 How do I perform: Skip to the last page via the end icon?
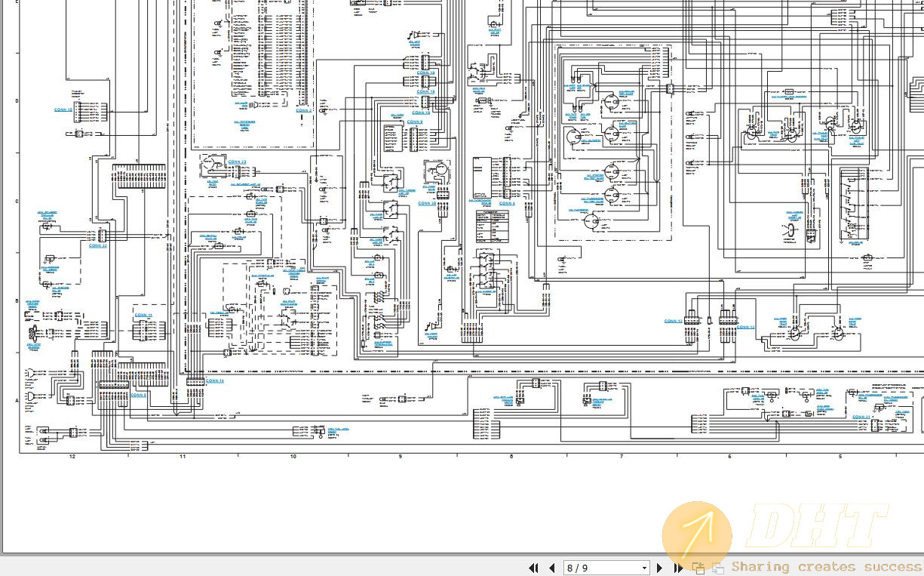tap(678, 568)
